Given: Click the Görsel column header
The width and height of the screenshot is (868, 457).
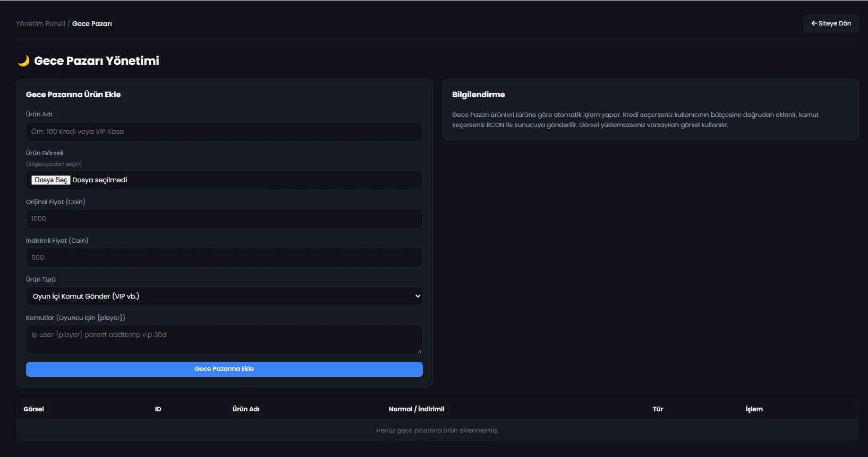Looking at the screenshot, I should coord(34,409).
